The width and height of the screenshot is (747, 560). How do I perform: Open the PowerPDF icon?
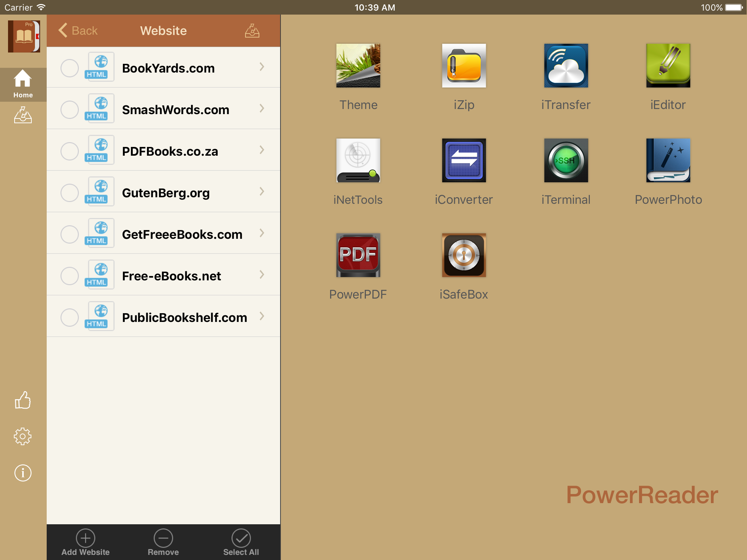coord(358,256)
